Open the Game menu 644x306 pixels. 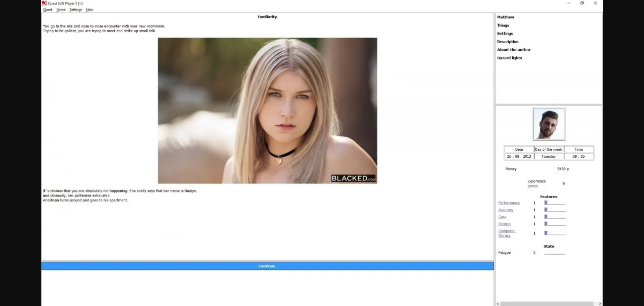click(x=61, y=10)
